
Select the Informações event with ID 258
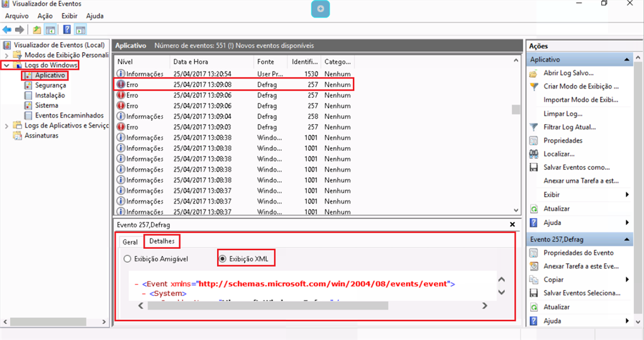point(233,116)
